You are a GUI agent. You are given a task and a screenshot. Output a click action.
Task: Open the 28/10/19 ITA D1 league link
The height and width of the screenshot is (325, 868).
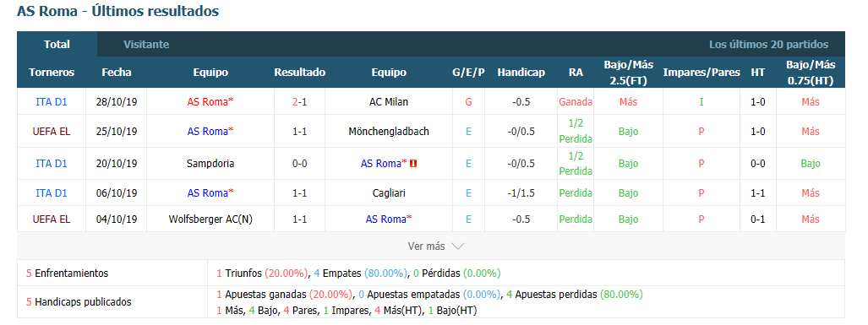click(52, 101)
